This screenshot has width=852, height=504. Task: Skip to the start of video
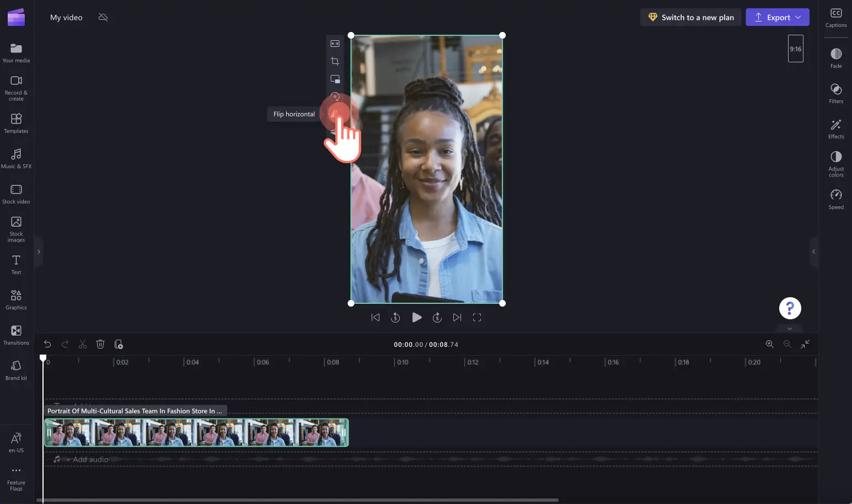click(x=376, y=318)
